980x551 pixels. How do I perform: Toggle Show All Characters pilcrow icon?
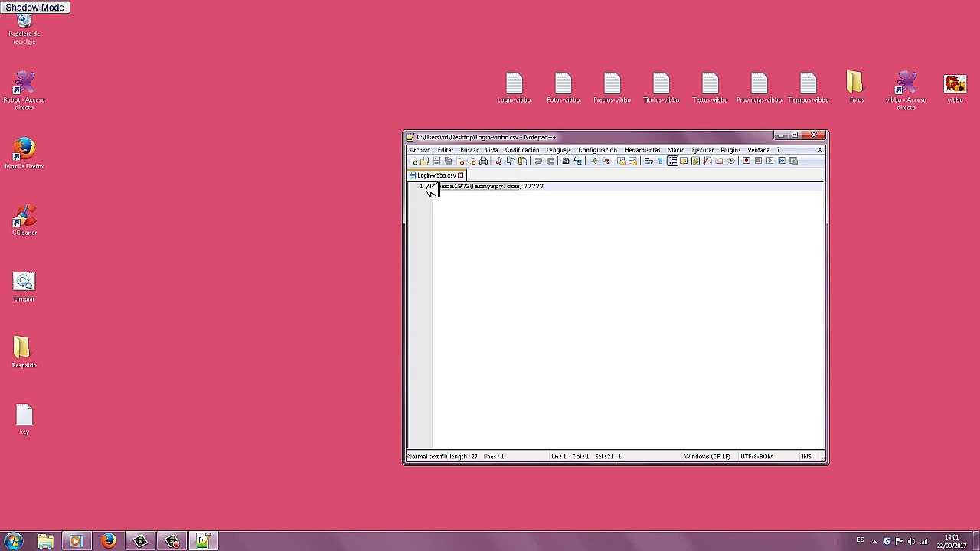pyautogui.click(x=660, y=161)
